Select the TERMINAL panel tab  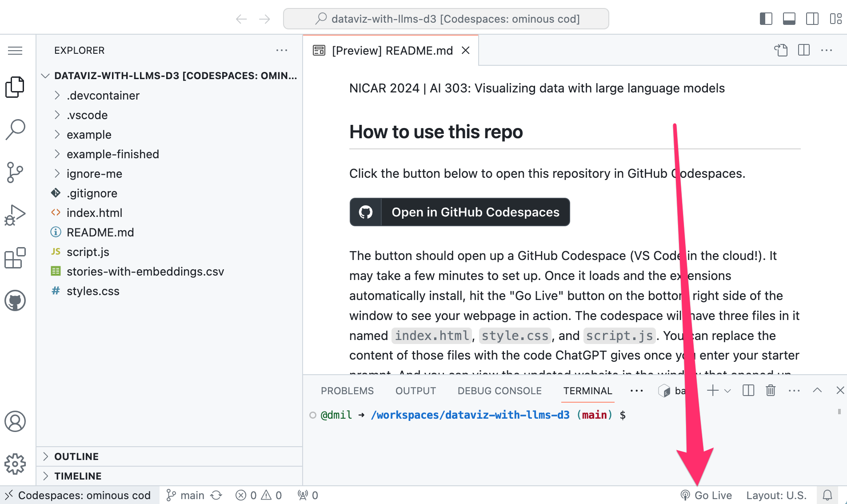click(587, 391)
